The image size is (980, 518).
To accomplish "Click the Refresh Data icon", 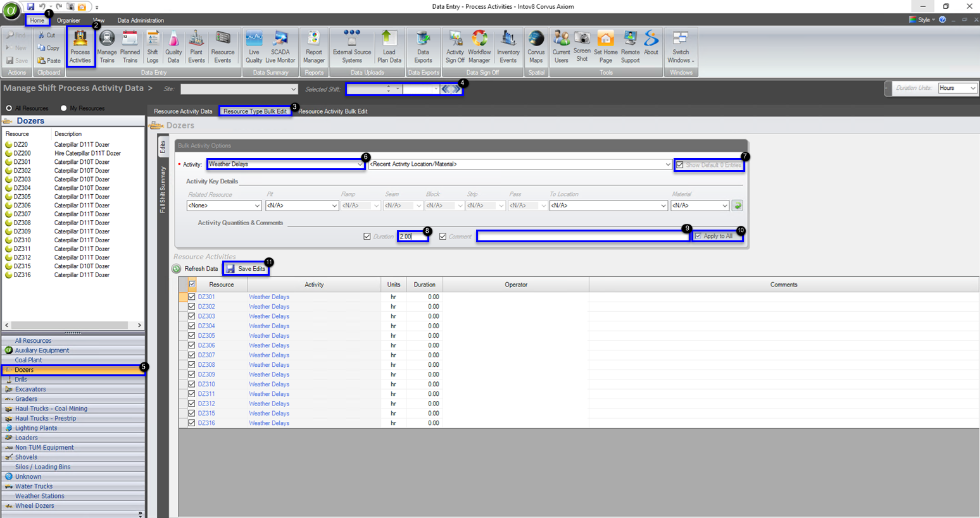I will (177, 269).
